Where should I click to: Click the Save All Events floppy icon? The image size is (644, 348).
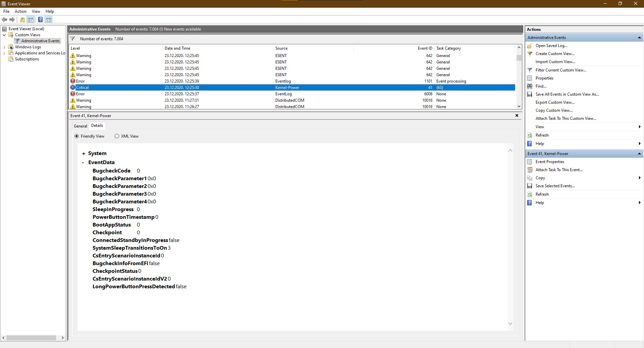coord(530,94)
